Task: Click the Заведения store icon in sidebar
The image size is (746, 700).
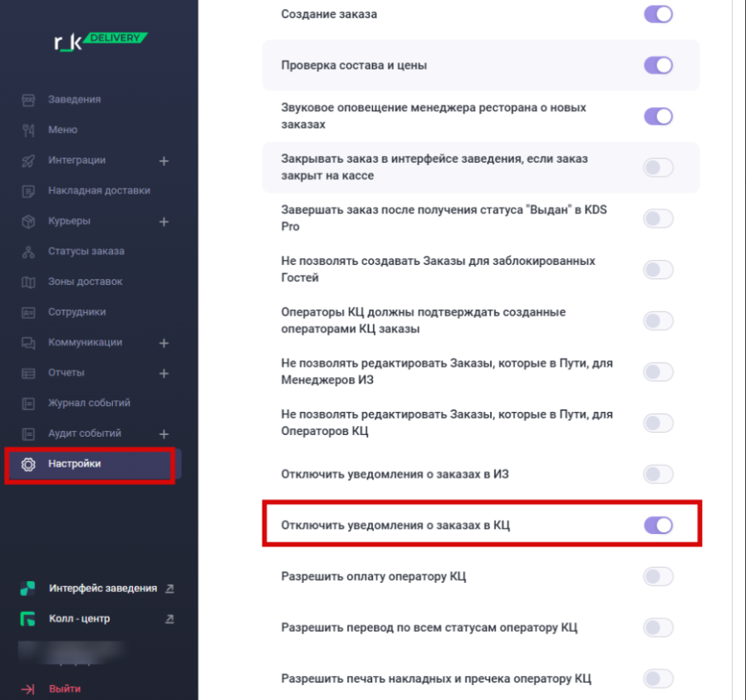Action: 28,100
